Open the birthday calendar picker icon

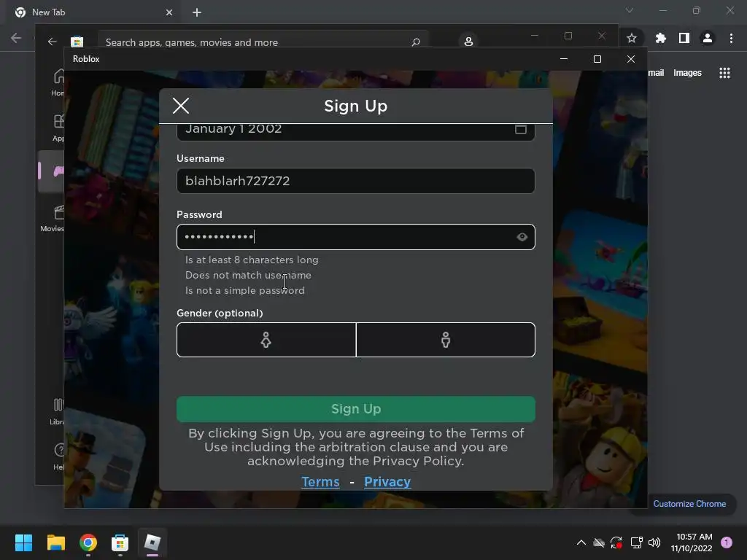[x=520, y=129]
